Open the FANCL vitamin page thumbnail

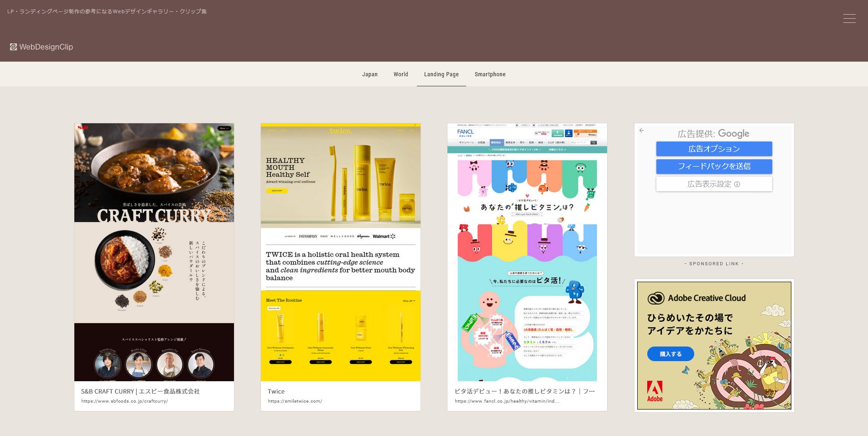pos(527,252)
